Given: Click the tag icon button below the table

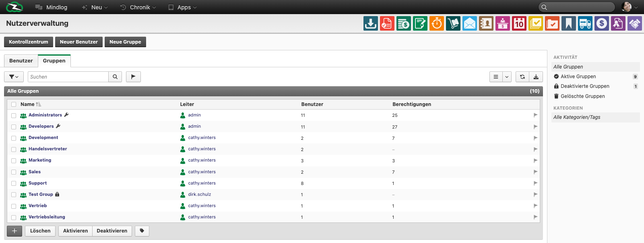Looking at the screenshot, I should pyautogui.click(x=142, y=231).
